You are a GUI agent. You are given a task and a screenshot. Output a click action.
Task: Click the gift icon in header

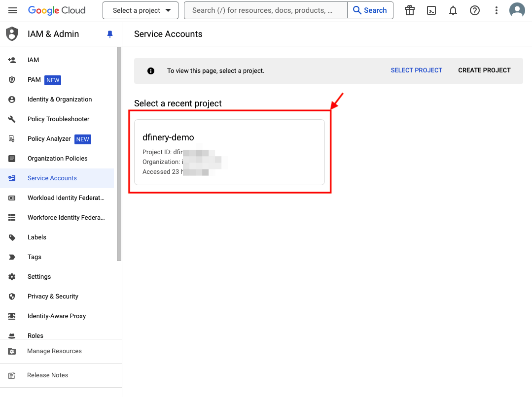(x=409, y=10)
